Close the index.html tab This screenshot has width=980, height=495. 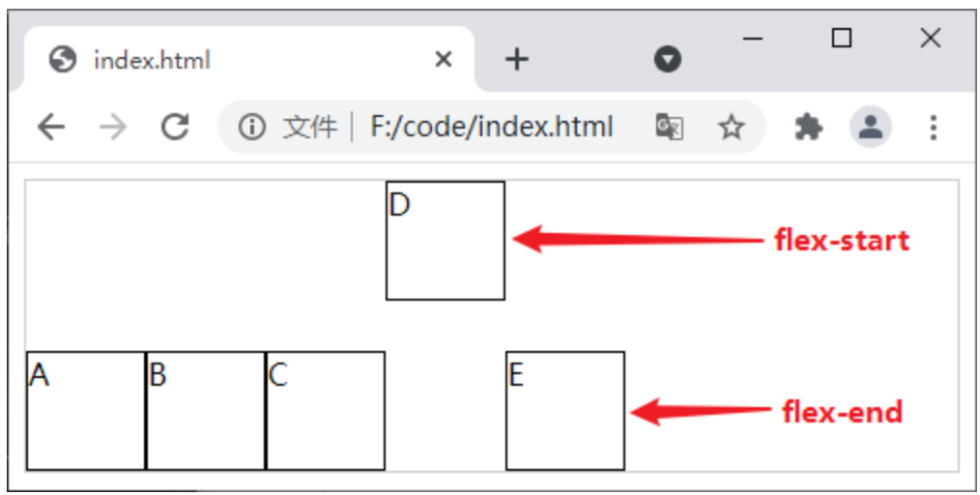pyautogui.click(x=444, y=60)
